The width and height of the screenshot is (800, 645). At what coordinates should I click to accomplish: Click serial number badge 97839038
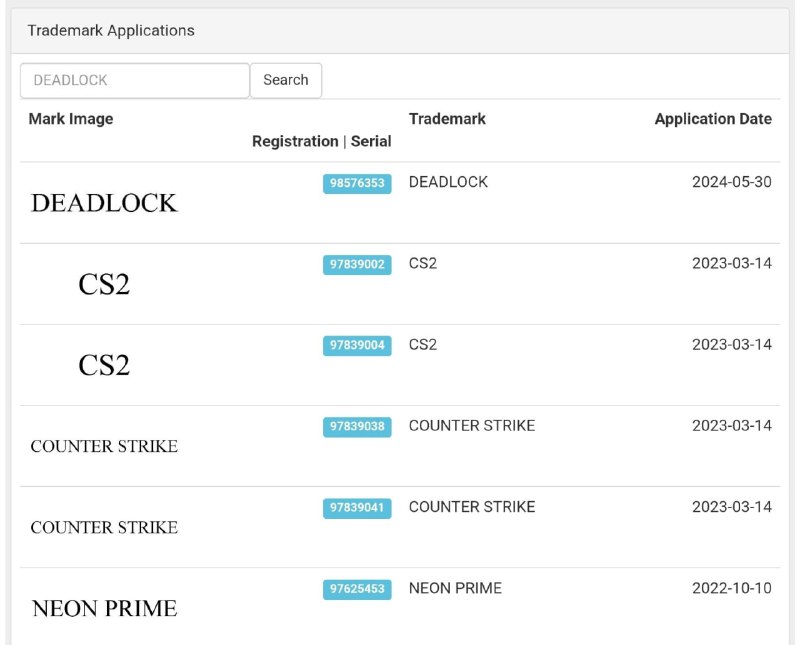[x=357, y=426]
